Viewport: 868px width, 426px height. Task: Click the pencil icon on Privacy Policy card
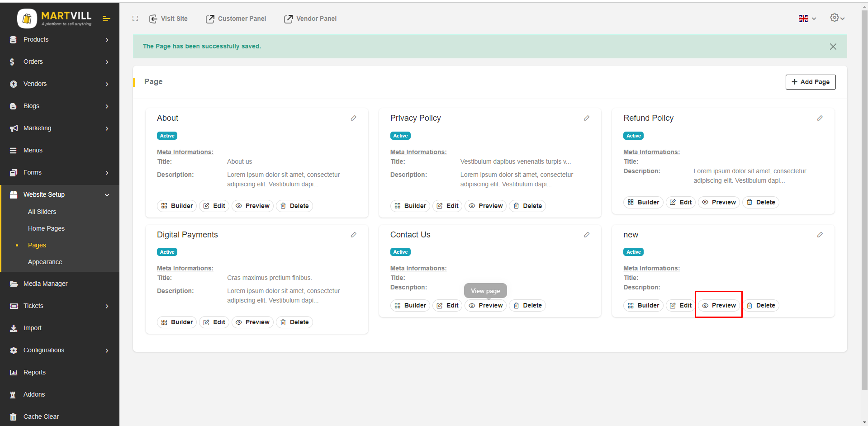click(586, 118)
